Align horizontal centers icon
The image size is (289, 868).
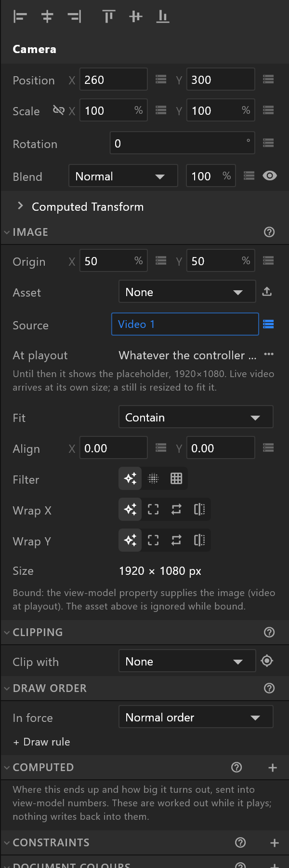tap(47, 17)
